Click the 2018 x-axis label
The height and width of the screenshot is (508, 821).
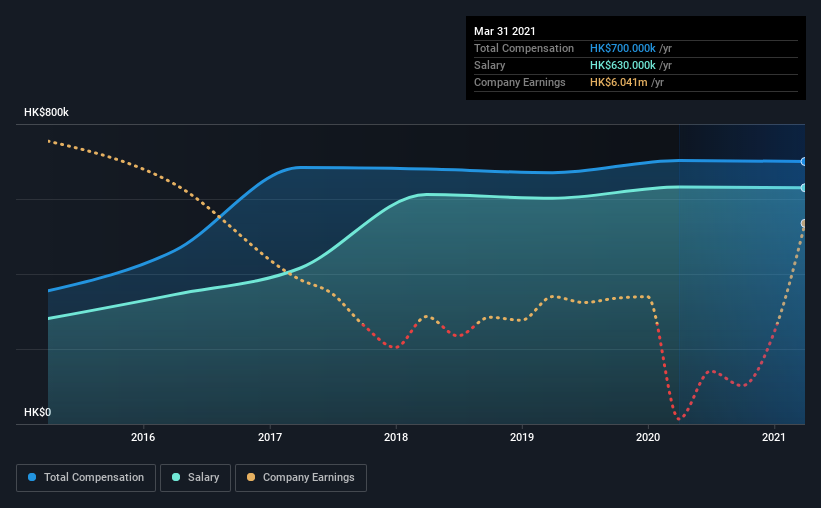[396, 437]
